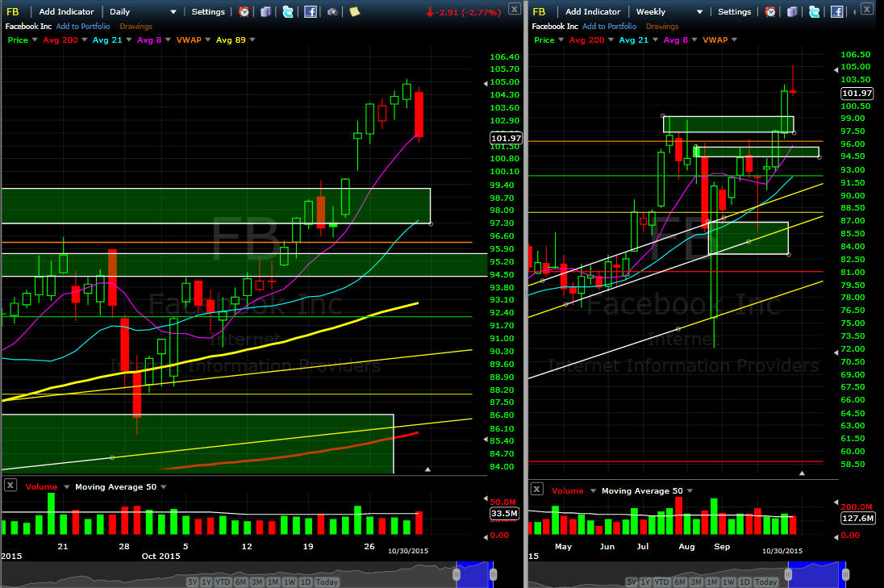
Task: Close the Weekly chart panel
Action: pyautogui.click(x=867, y=8)
